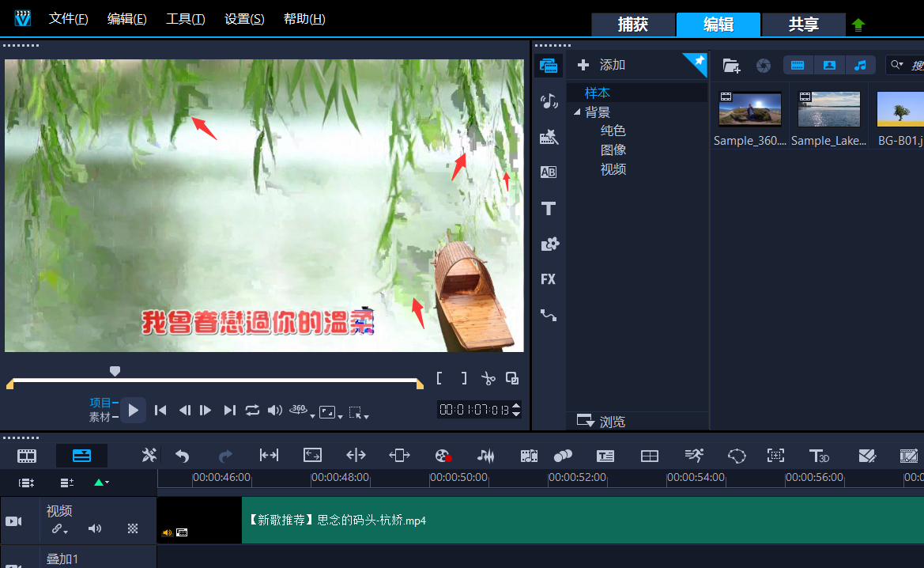Screen dimensions: 924x568
Task: Toggle the library panel pin icon
Action: [698, 62]
